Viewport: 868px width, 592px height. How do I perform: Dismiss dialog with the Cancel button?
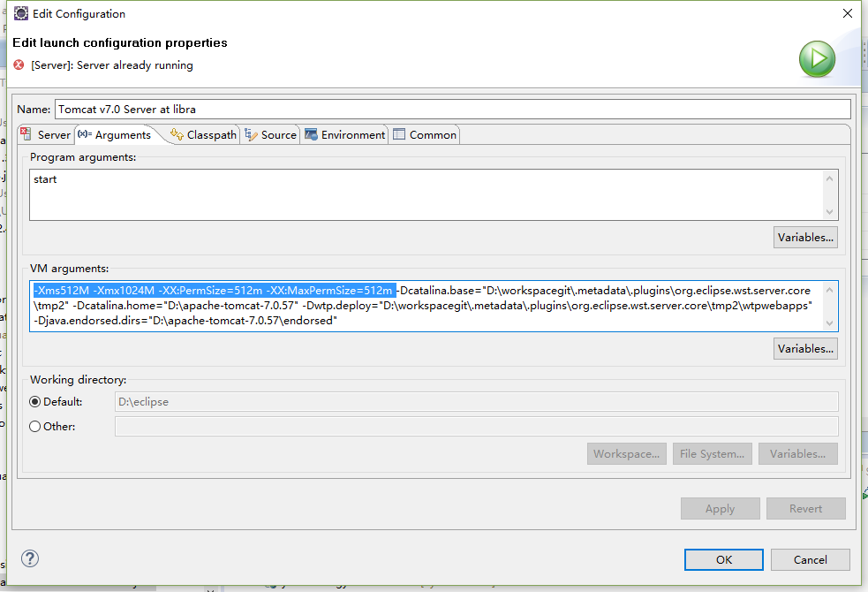[811, 559]
